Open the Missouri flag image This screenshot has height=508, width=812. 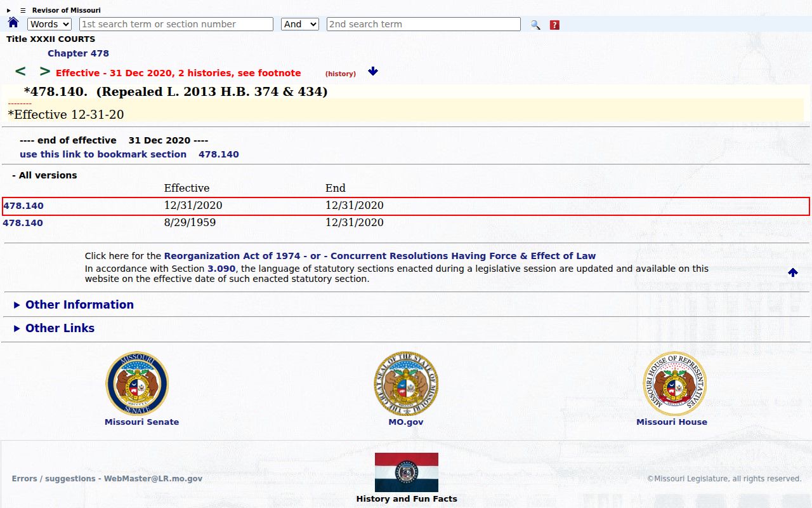tap(407, 472)
